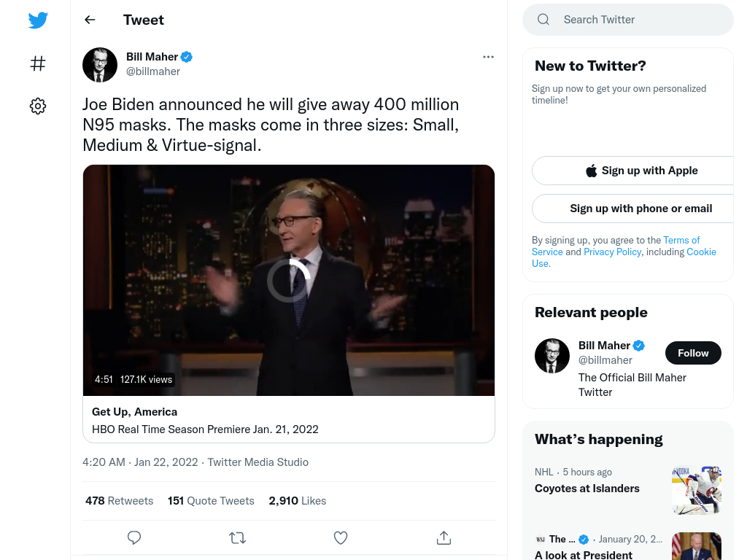Retweet using the retweet arrows icon
The width and height of the screenshot is (747, 560).
237,537
